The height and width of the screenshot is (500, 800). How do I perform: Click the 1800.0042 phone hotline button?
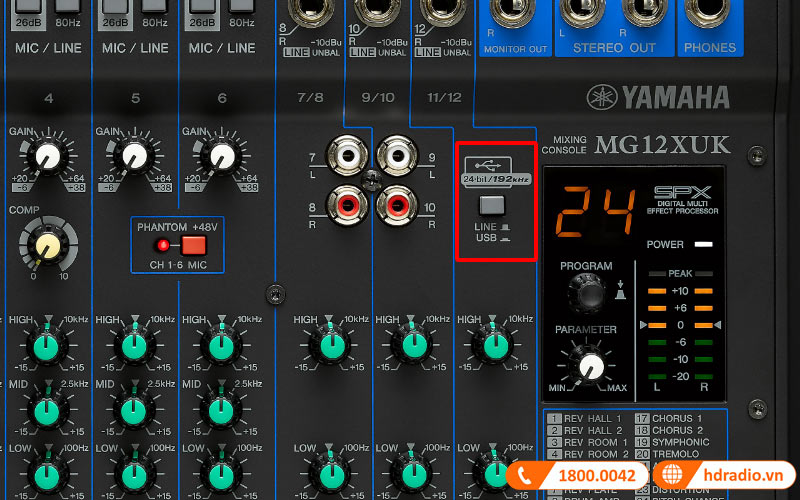(x=578, y=476)
